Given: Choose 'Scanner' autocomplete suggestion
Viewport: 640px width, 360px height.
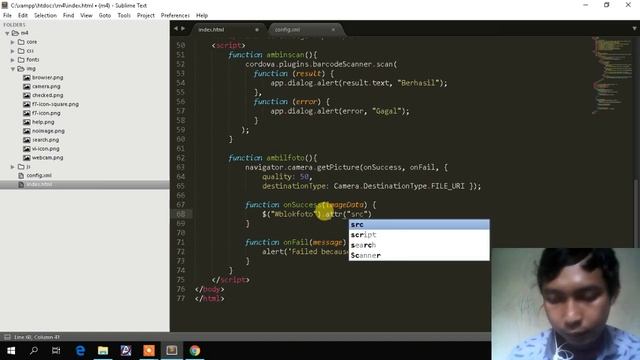Looking at the screenshot, I should coord(419,255).
